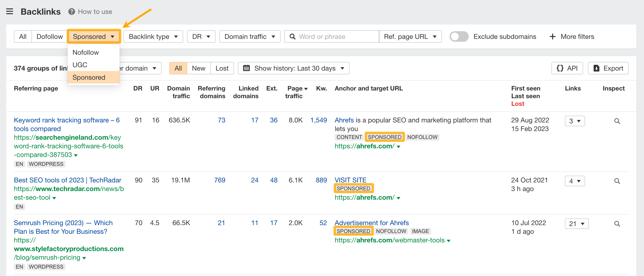644x276 pixels.
Task: Toggle Exclude subdomains switch
Action: point(459,36)
